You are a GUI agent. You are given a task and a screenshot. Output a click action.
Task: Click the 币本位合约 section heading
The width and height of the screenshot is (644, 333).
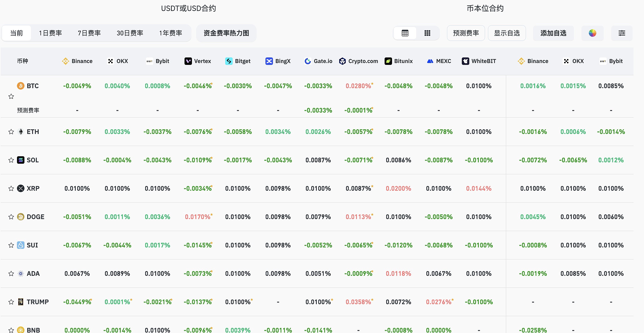(485, 8)
